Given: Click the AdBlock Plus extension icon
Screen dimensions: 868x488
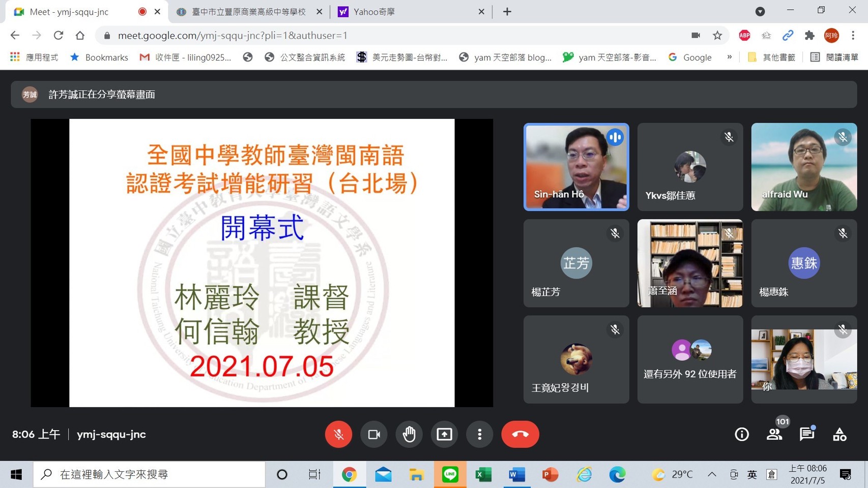Looking at the screenshot, I should click(x=744, y=35).
